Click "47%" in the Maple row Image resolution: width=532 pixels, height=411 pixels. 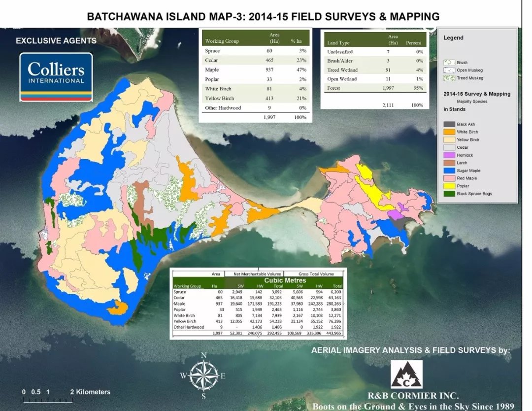pyautogui.click(x=300, y=69)
